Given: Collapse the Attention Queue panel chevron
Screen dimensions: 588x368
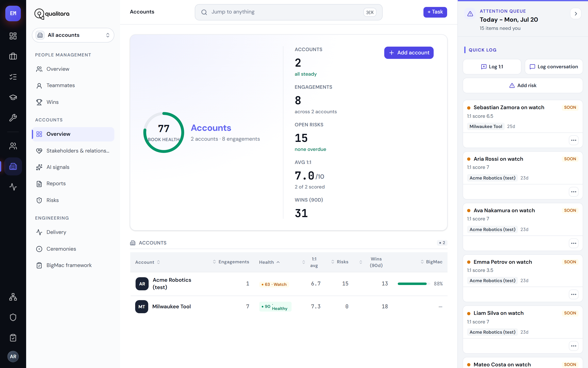Looking at the screenshot, I should 576,14.
